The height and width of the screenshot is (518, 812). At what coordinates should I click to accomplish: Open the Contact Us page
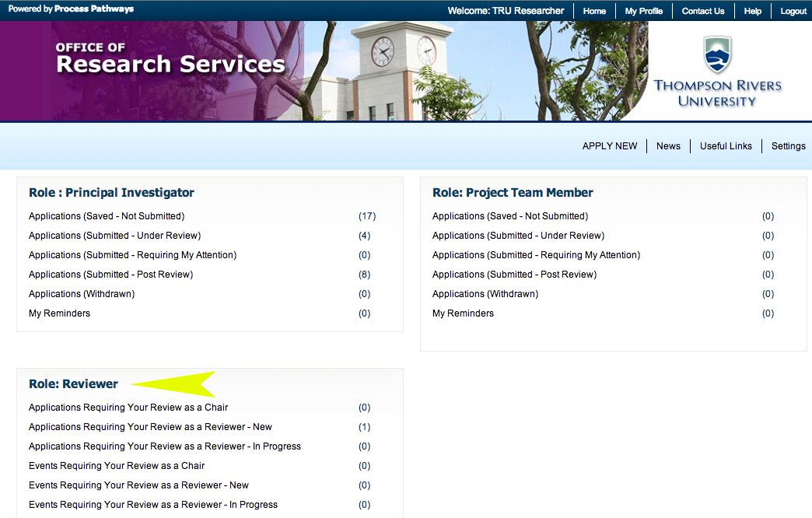702,11
